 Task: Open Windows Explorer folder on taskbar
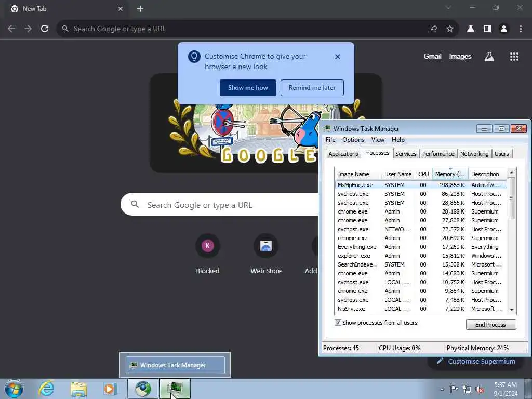click(x=79, y=389)
